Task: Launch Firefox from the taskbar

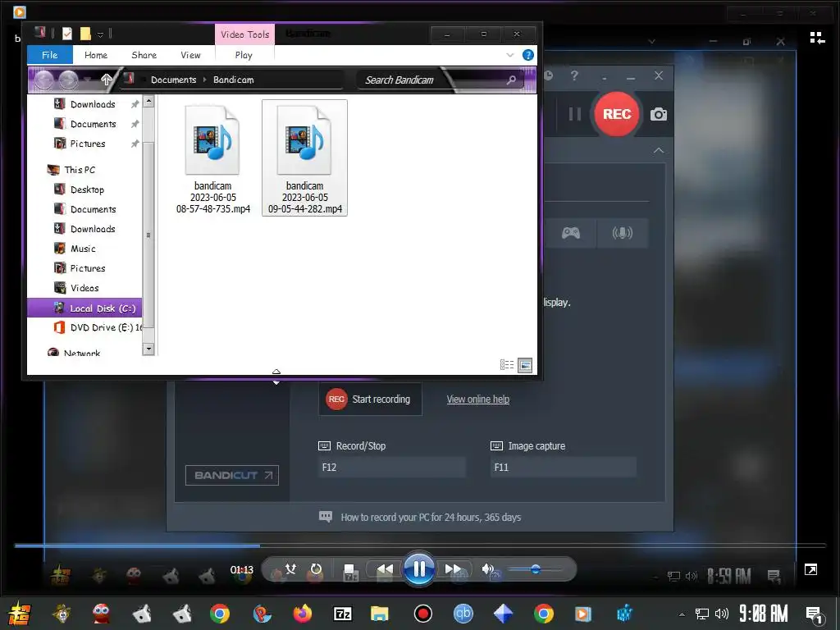Action: 302,614
